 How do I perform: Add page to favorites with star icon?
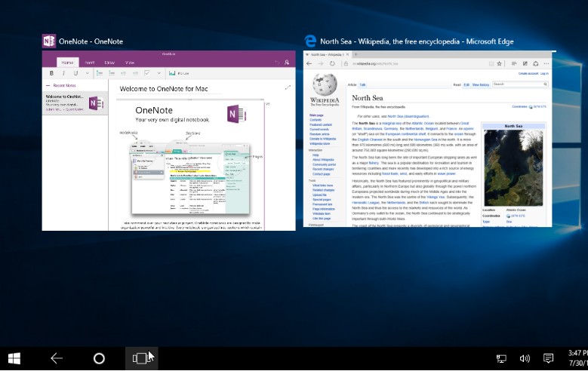point(499,63)
